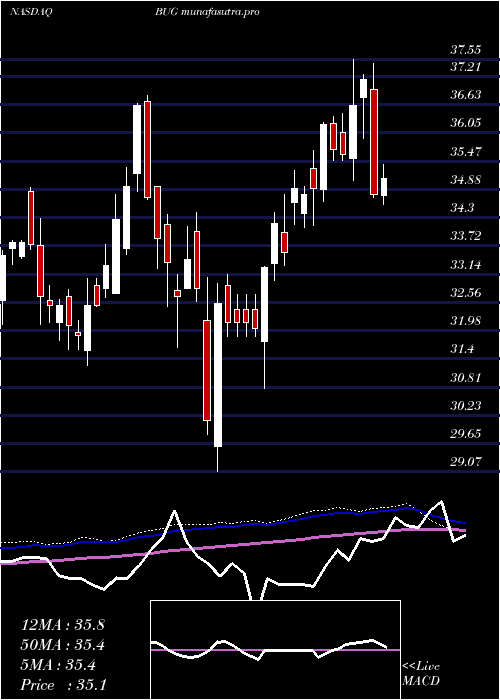The image size is (500, 700).
Task: Click inside the MACD inset chart box
Action: 275,650
